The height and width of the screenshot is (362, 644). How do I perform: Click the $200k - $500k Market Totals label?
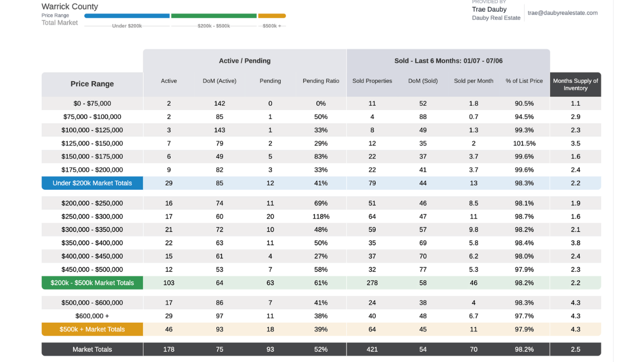pyautogui.click(x=92, y=283)
